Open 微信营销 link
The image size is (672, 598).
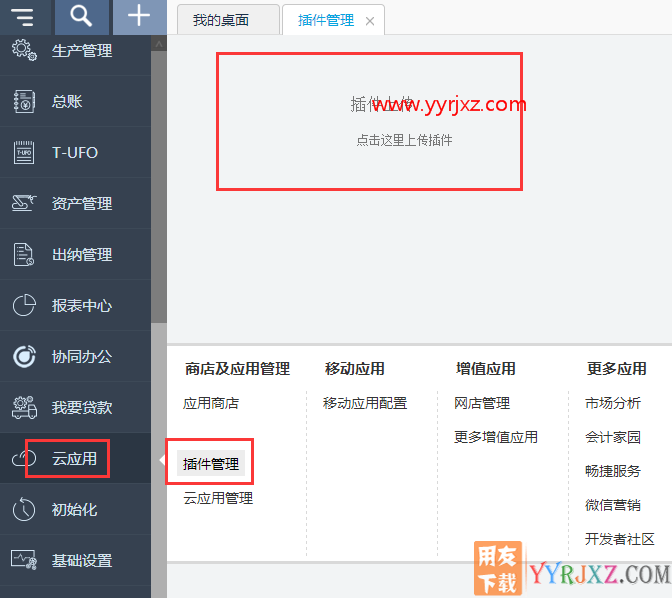point(613,505)
